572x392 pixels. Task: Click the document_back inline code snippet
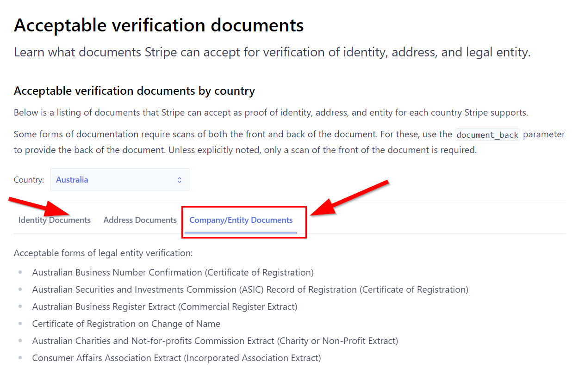(488, 135)
